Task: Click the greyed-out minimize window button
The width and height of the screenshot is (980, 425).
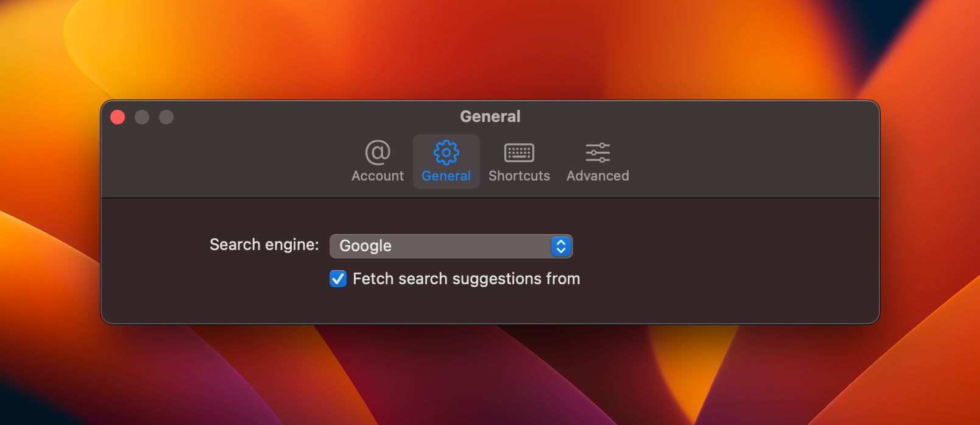Action: (142, 117)
